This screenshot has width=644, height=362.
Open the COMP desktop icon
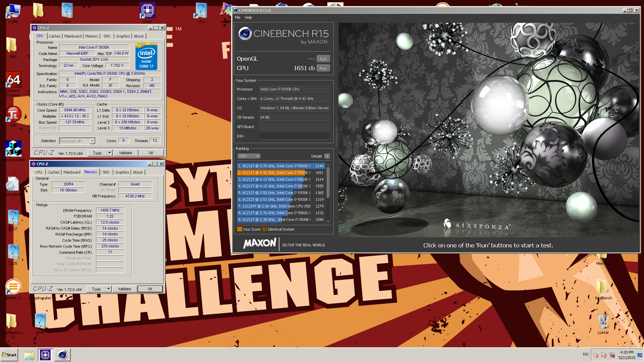(x=13, y=13)
